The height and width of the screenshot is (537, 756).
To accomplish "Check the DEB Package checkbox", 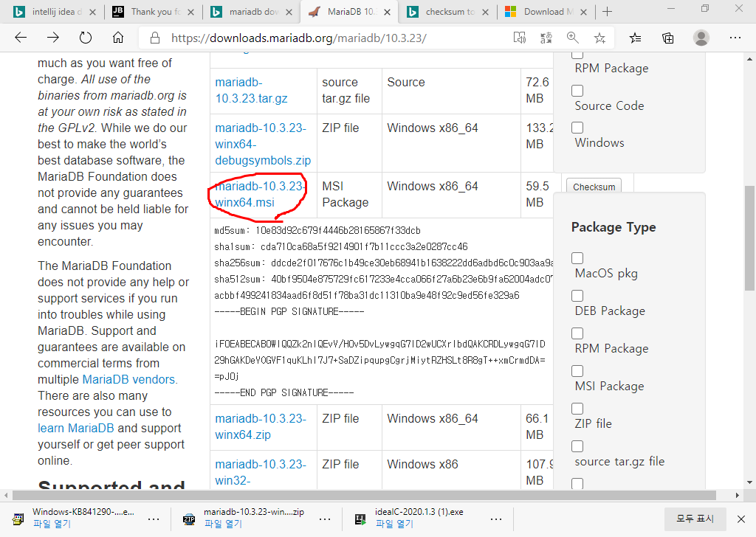I will 577,296.
